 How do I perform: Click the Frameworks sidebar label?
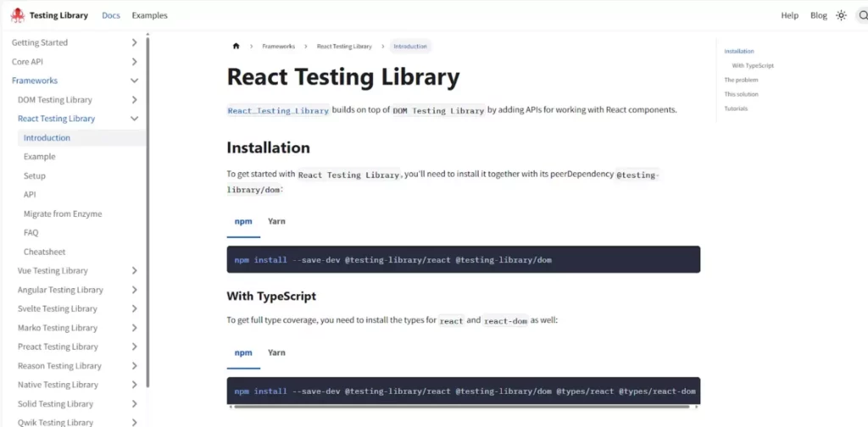pyautogui.click(x=34, y=80)
